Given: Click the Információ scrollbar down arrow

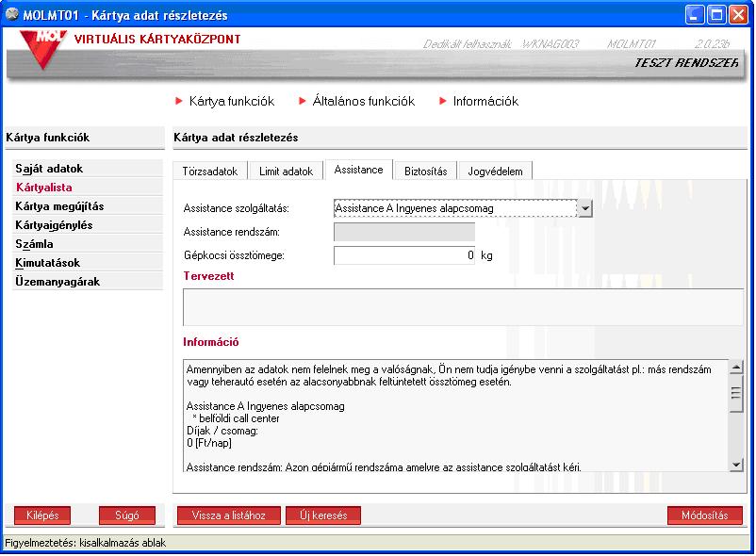Looking at the screenshot, I should [736, 465].
